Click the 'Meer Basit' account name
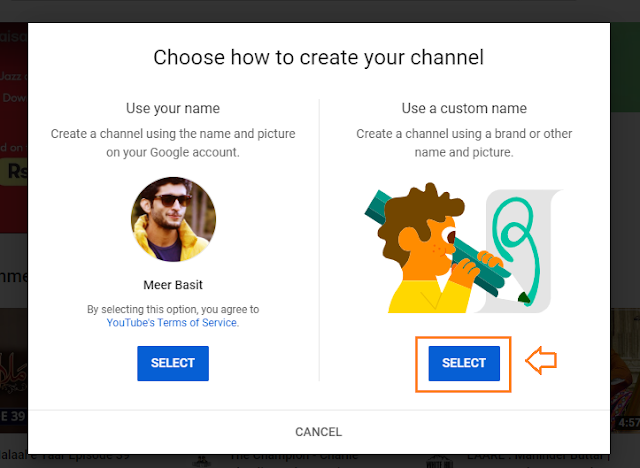Viewport: 640px width, 468px height. coord(172,283)
